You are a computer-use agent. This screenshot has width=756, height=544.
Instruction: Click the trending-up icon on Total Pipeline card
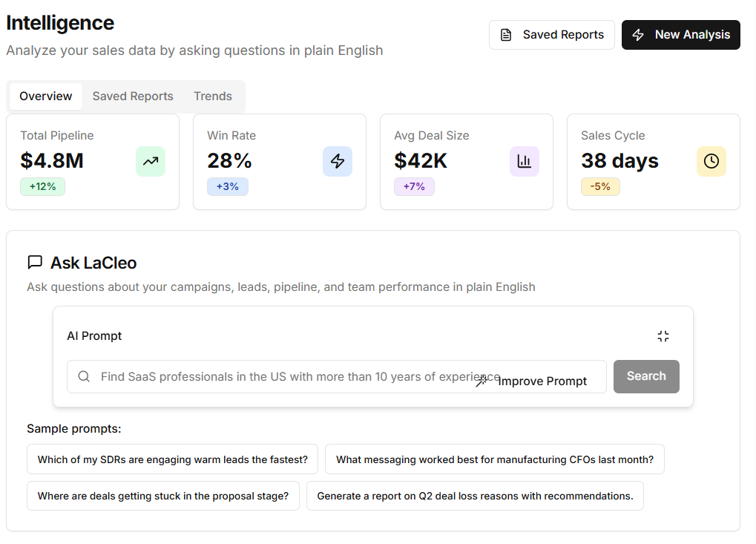151,161
